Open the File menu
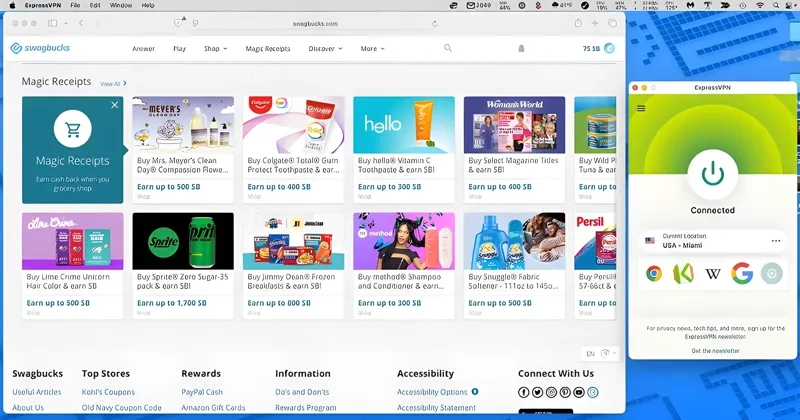 coord(75,5)
